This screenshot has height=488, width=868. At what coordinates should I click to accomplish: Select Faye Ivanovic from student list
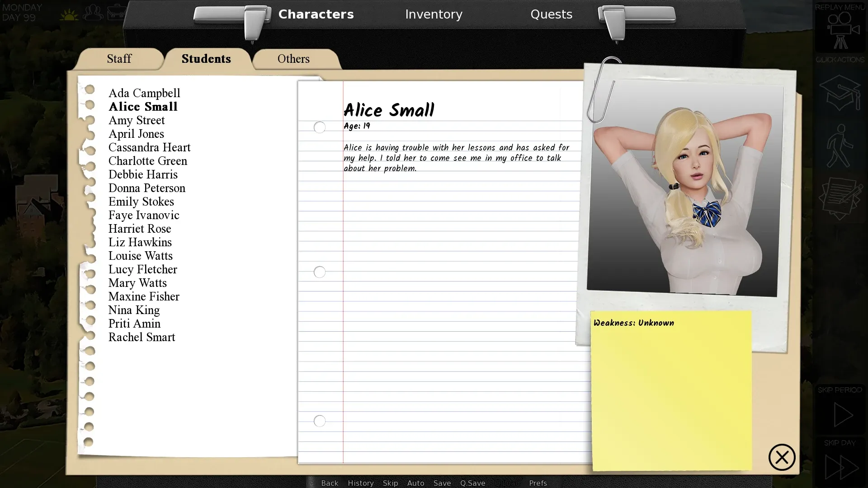(144, 215)
